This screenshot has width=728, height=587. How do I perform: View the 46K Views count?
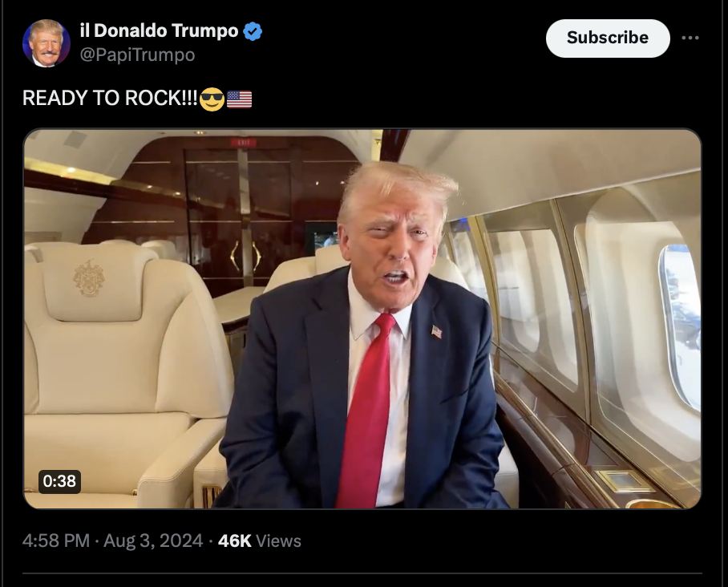pyautogui.click(x=259, y=540)
